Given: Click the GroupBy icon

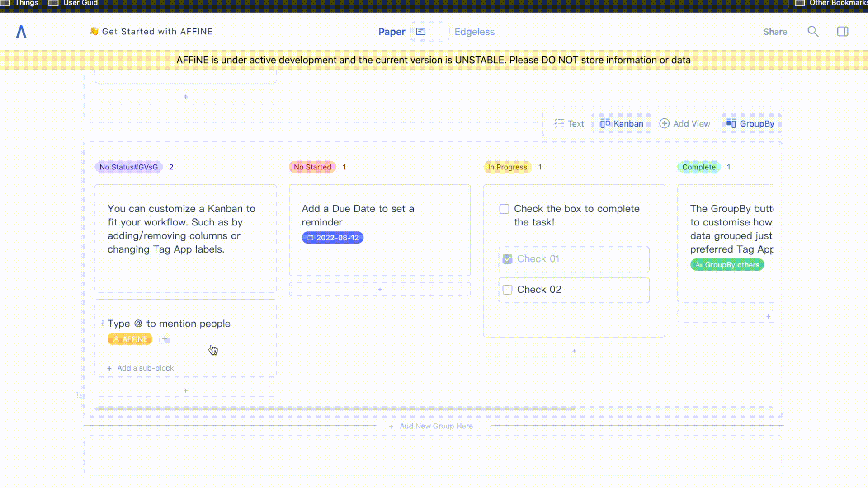Looking at the screenshot, I should (x=731, y=123).
